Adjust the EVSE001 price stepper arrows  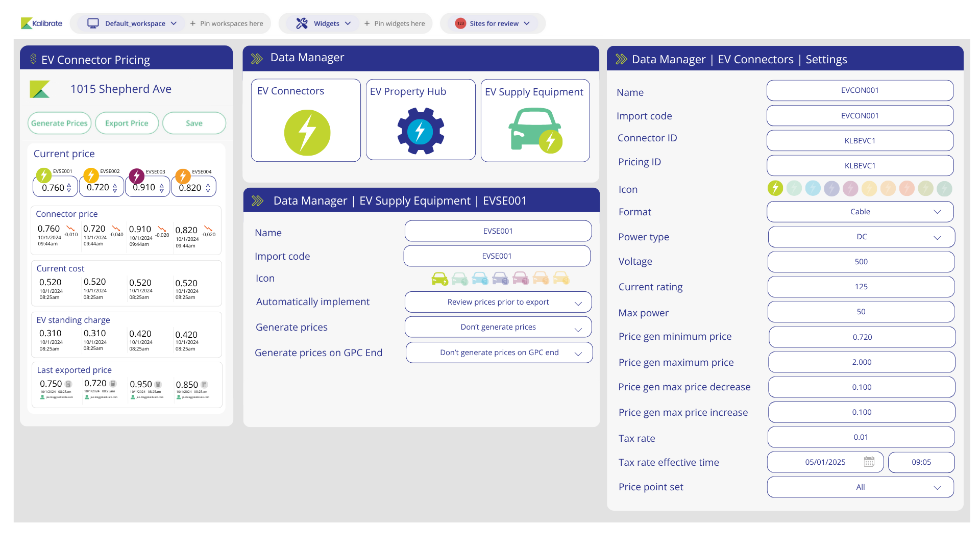(x=69, y=188)
